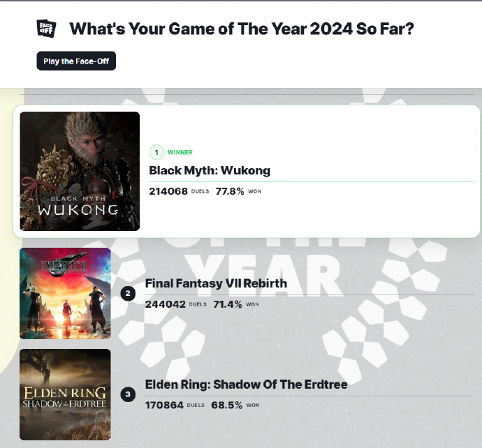Click the 170864 duels count
Image resolution: width=482 pixels, height=448 pixels.
point(164,405)
